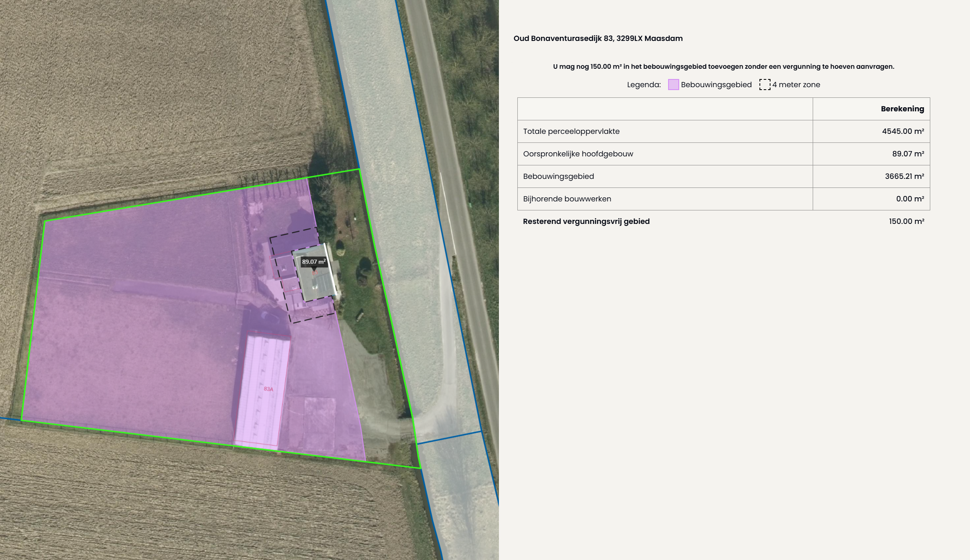Viewport: 970px width, 560px height.
Task: Select the Bebouwingsgebied table row
Action: (x=558, y=176)
